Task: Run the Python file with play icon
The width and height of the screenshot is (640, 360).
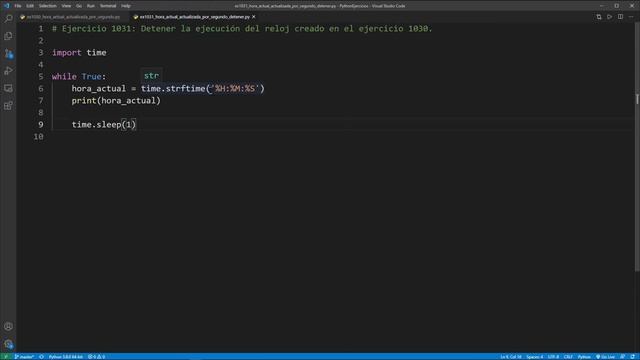Action: (x=609, y=17)
